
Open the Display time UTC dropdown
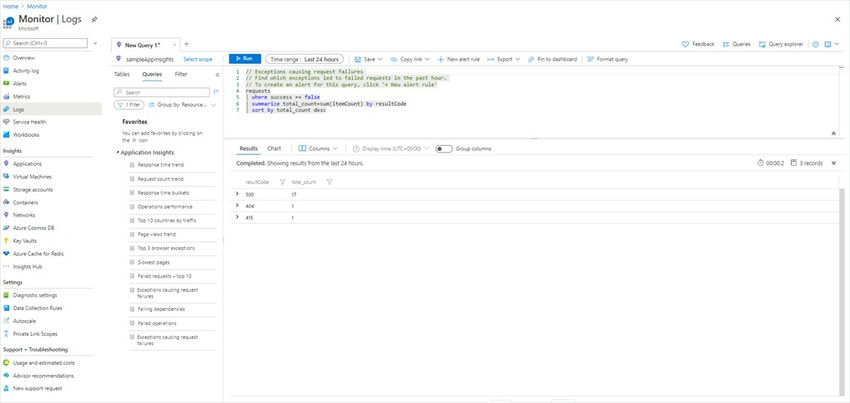(391, 149)
